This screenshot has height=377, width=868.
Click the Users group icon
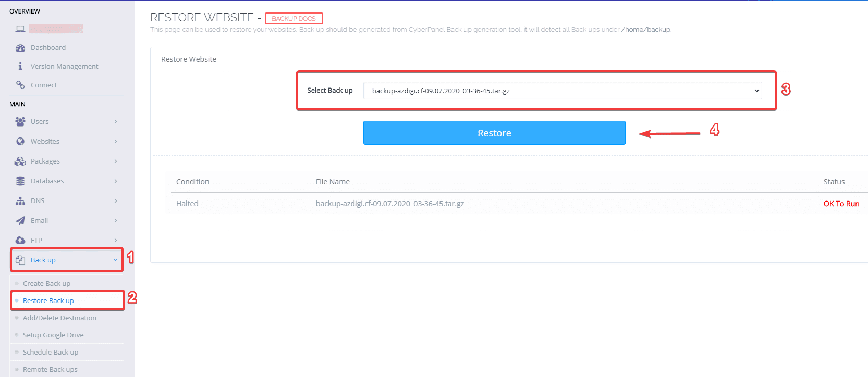pos(20,121)
